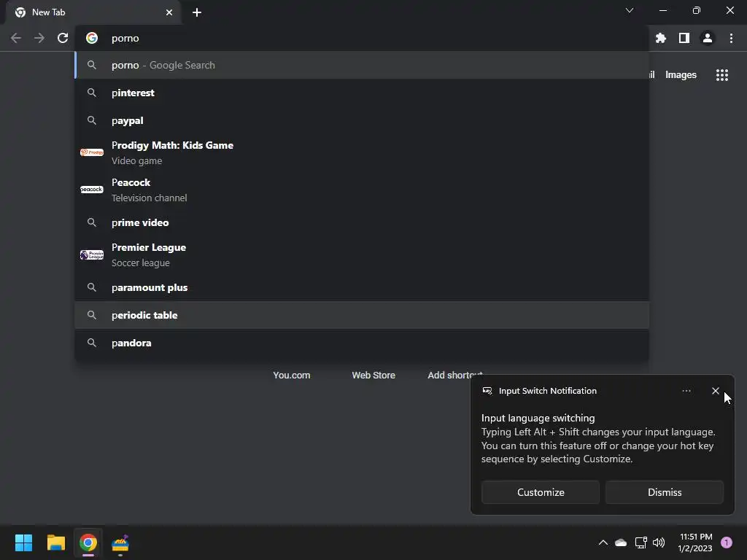The image size is (747, 560).
Task: Open the Extensions puzzle icon
Action: click(x=660, y=38)
